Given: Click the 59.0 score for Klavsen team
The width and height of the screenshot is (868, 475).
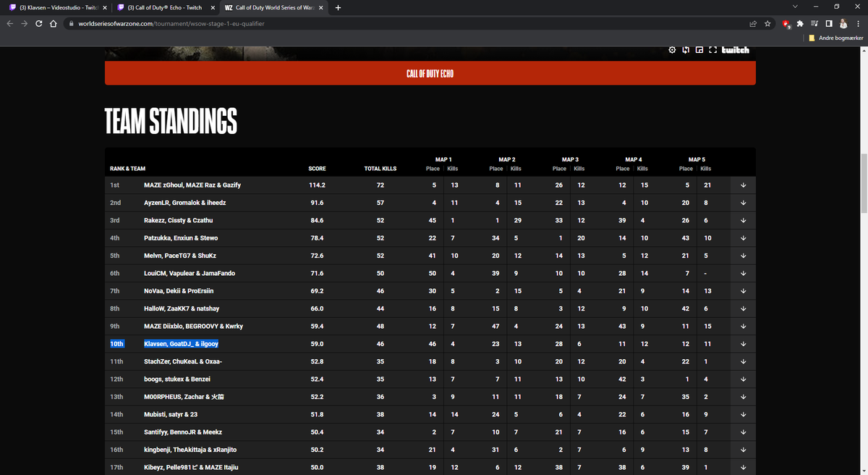Looking at the screenshot, I should click(x=317, y=344).
